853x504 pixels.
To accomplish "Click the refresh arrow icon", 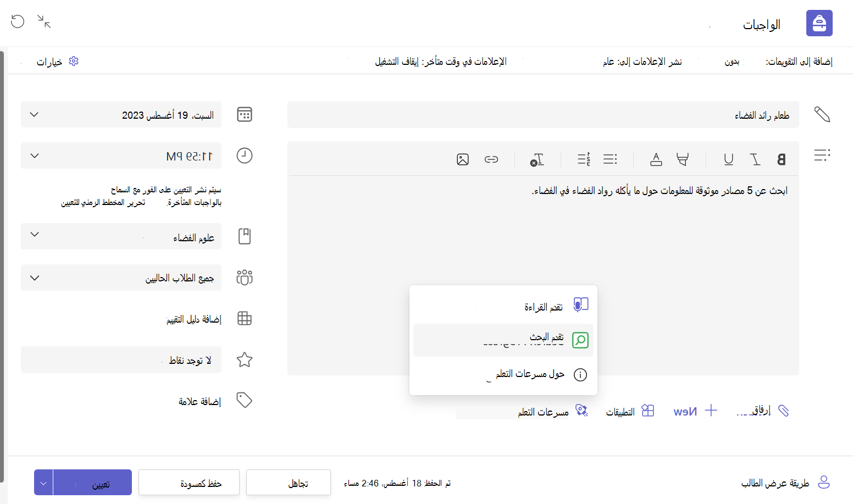I will [18, 21].
